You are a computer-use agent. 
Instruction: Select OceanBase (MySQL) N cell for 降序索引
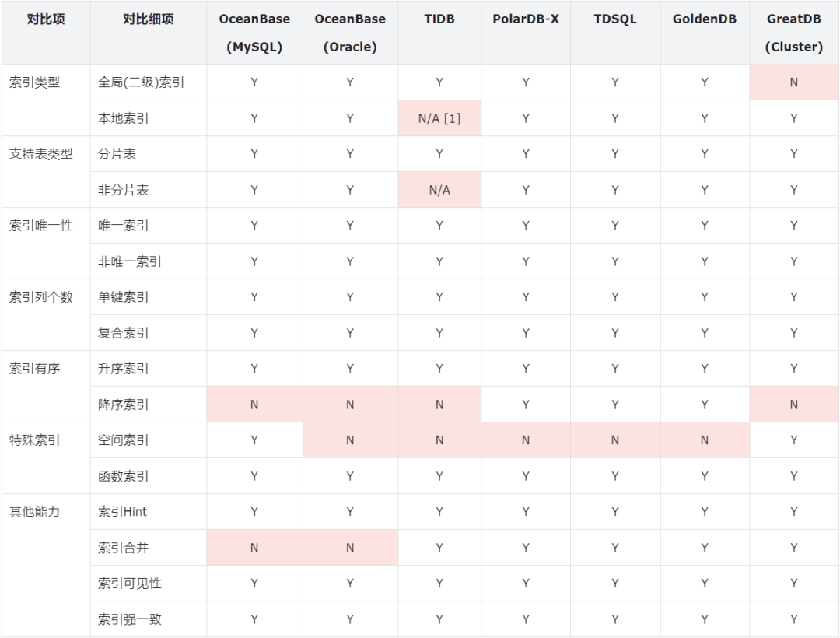click(x=254, y=405)
